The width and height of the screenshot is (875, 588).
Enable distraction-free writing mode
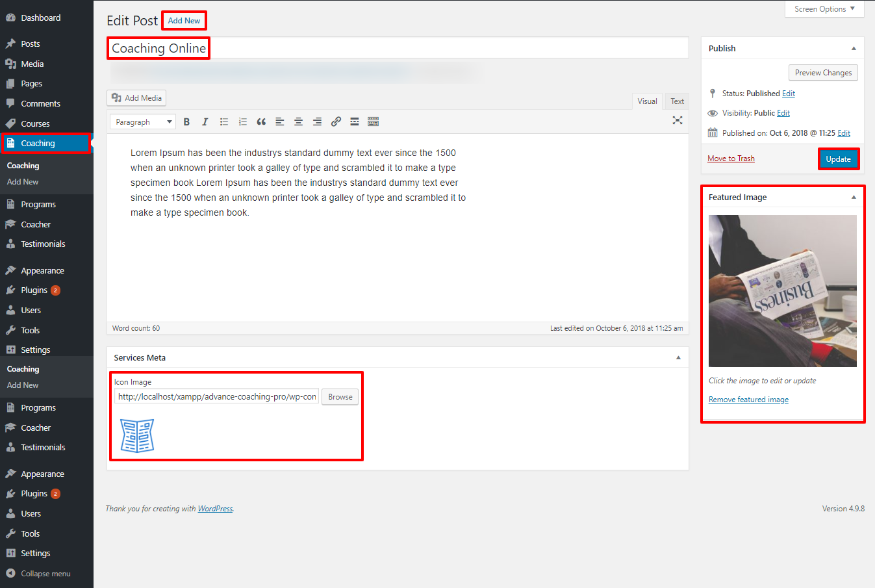(678, 120)
